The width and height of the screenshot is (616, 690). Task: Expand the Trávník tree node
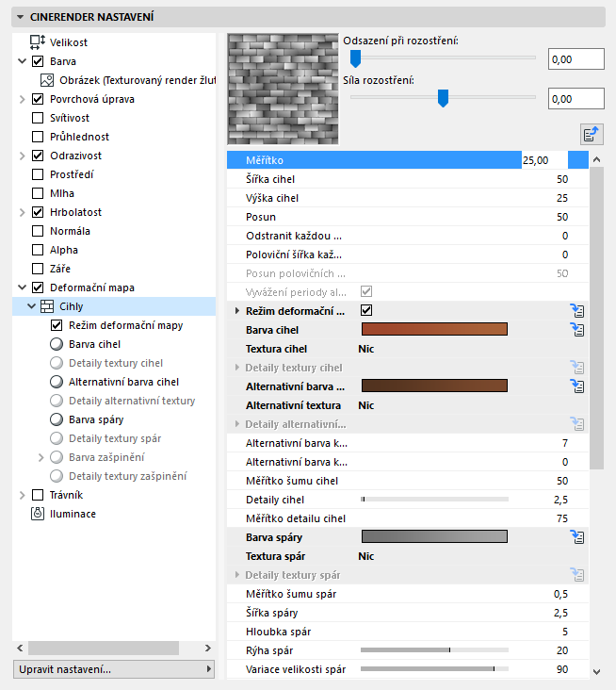(x=22, y=495)
